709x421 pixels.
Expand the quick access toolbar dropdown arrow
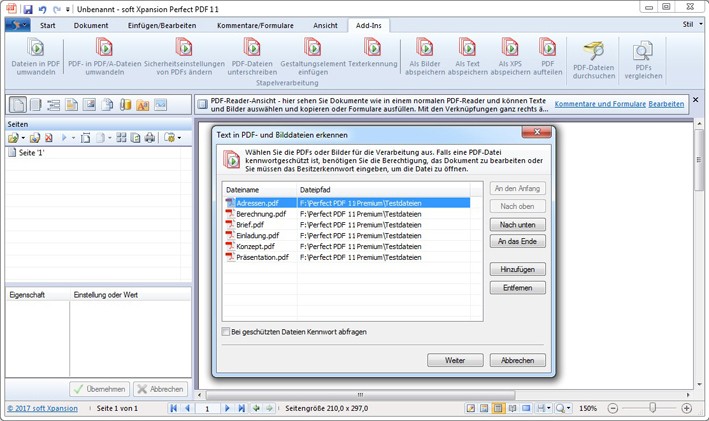pos(67,9)
